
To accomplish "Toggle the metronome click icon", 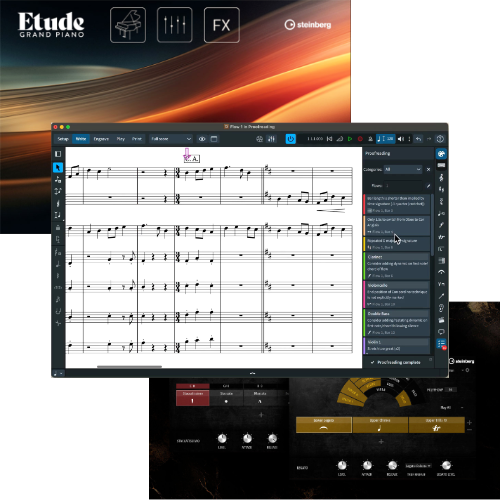I will point(370,139).
